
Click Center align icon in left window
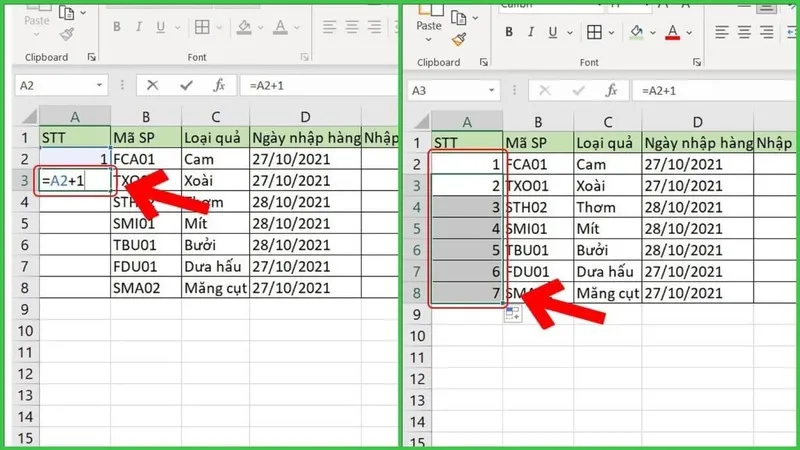[x=352, y=27]
